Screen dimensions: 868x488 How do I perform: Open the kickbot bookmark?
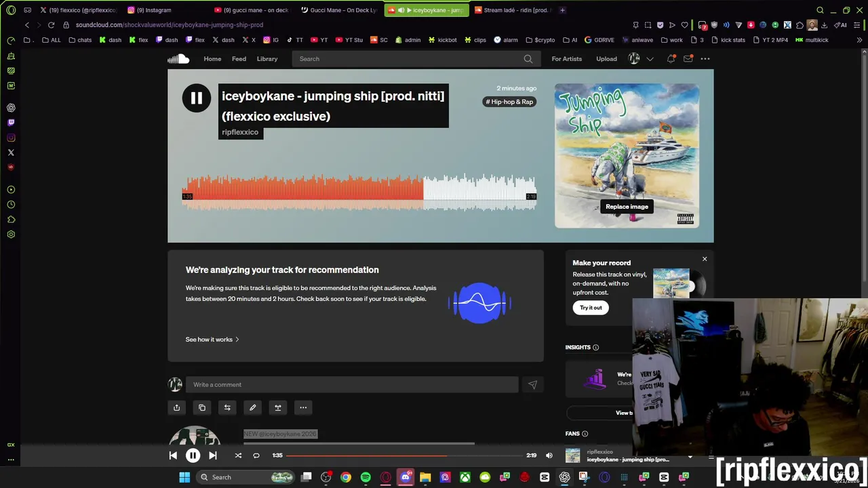click(441, 40)
